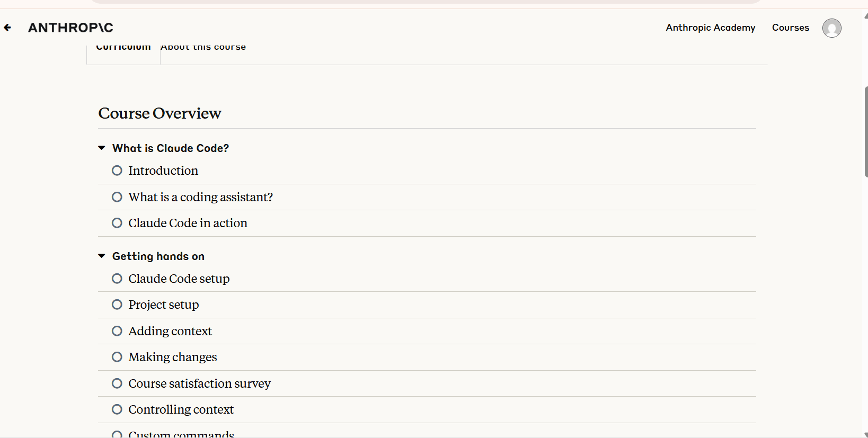Click the back arrow icon
Viewport: 868px width, 438px height.
click(x=7, y=28)
